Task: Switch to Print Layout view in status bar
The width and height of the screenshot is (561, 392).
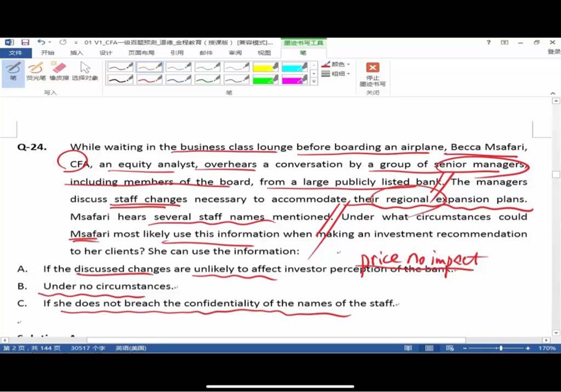Action: point(429,348)
